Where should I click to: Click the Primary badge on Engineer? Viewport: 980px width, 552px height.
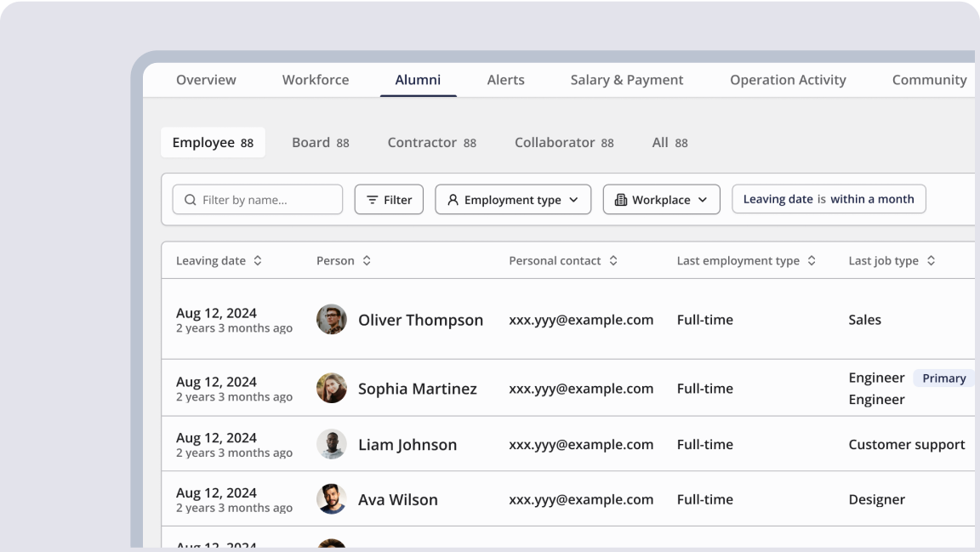point(943,378)
